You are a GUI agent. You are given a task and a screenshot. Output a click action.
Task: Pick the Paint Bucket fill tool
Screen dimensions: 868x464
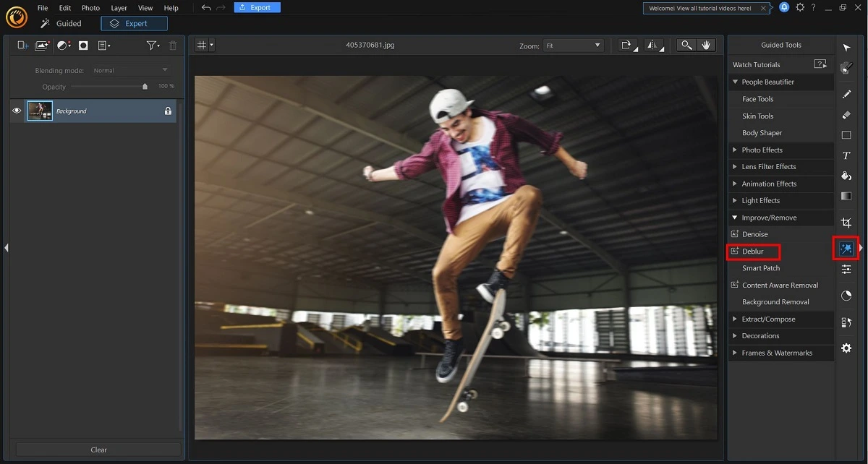pos(846,176)
